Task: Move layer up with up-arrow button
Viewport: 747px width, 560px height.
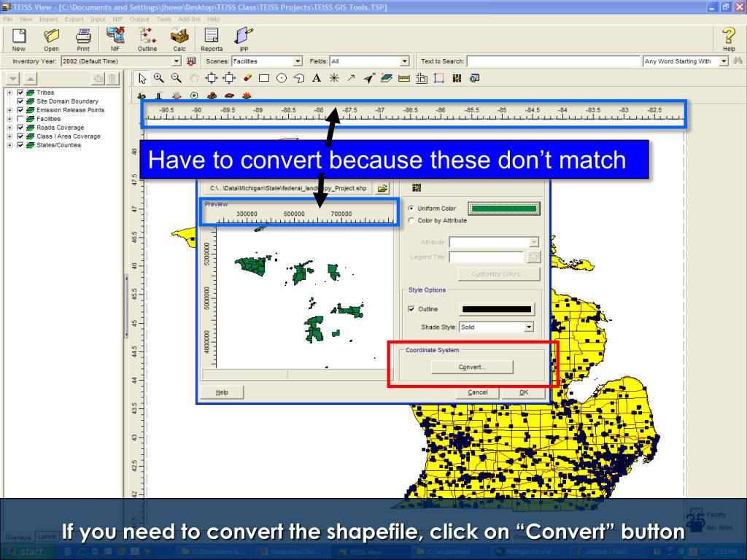Action: [30, 79]
